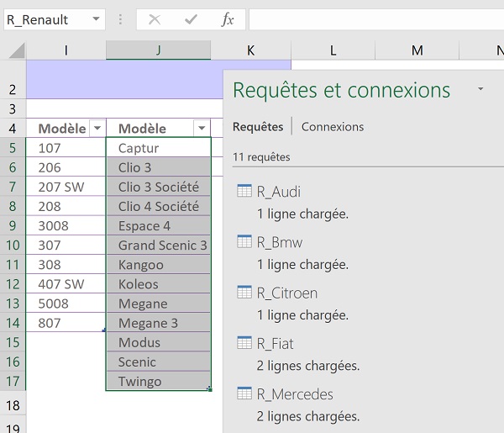
Task: Click the Koleos cell
Action: (x=159, y=283)
